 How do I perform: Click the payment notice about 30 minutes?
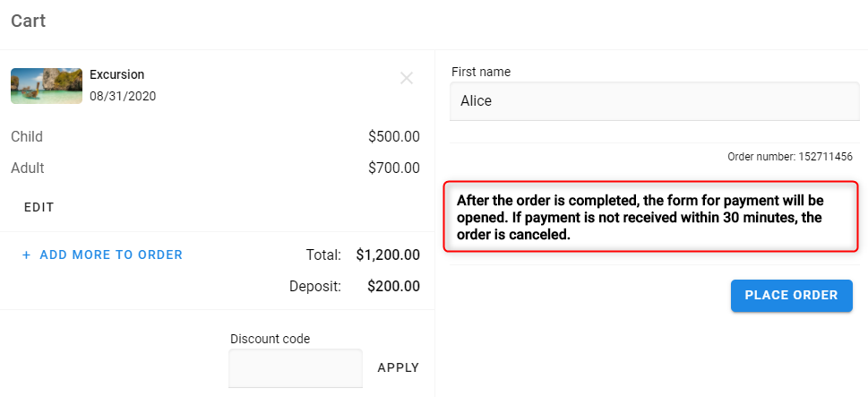pyautogui.click(x=651, y=217)
